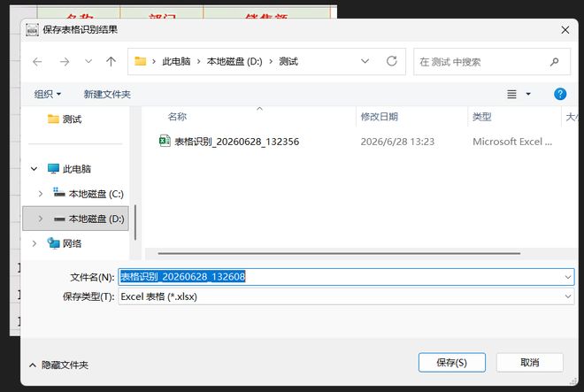Open 保存类型 Excel 表格 combo box
The image size is (584, 392).
click(346, 296)
